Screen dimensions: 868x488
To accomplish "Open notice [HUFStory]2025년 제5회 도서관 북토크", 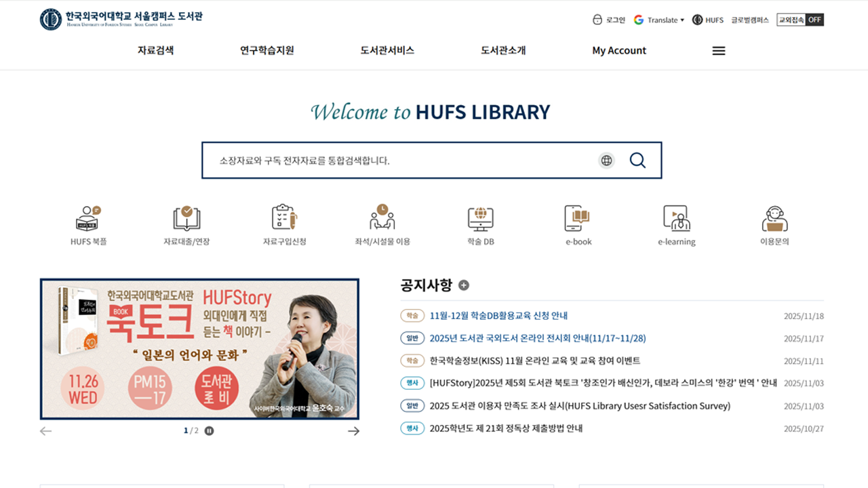I will coord(604,383).
